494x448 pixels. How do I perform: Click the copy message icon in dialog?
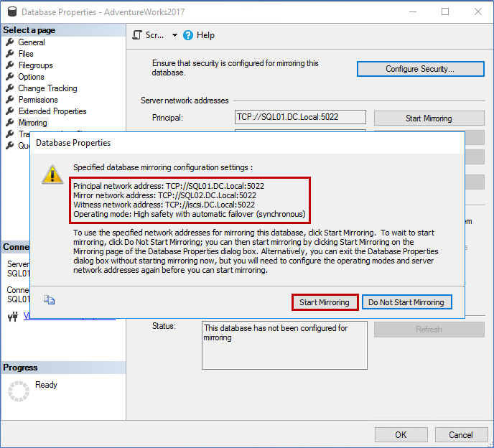click(49, 299)
